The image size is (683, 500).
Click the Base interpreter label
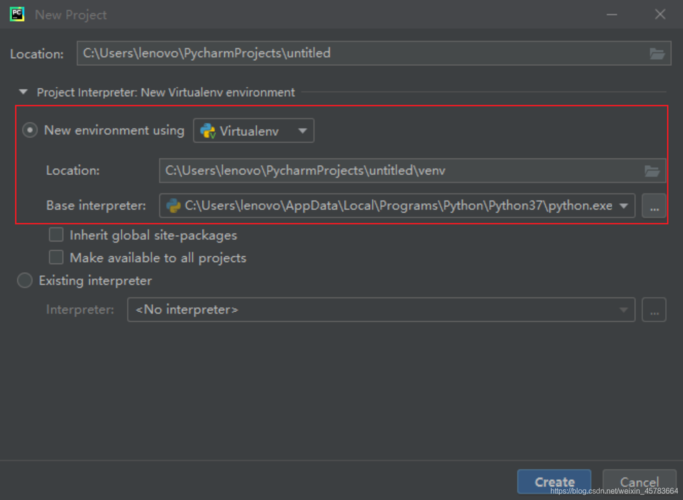(x=96, y=206)
